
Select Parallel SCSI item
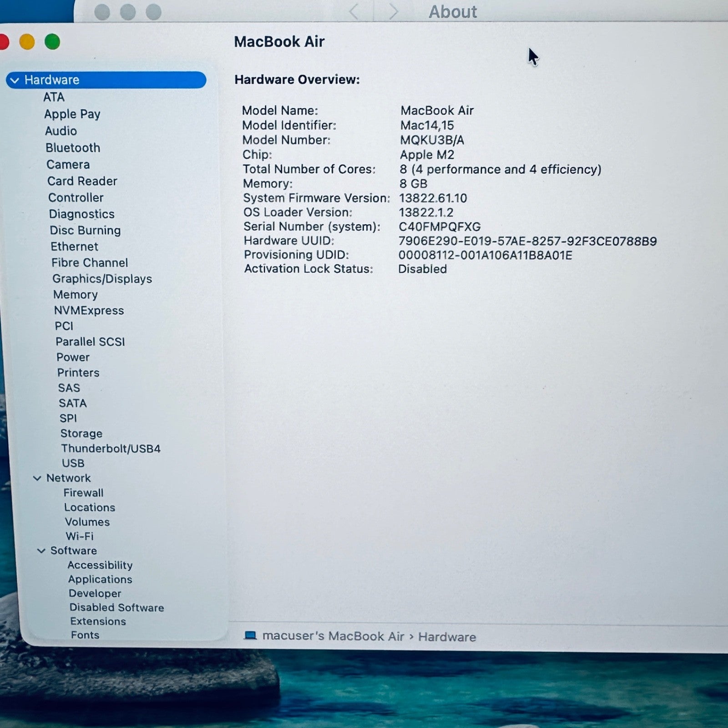[x=91, y=342]
